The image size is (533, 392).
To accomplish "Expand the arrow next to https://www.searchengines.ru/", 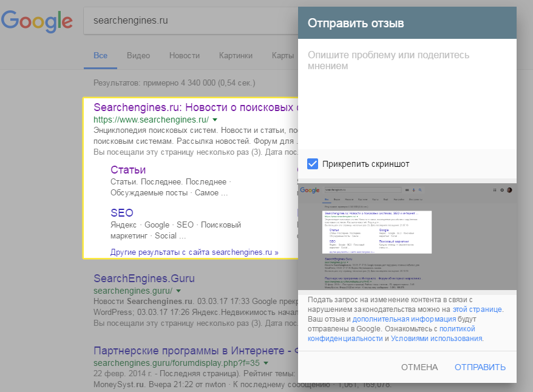I will (x=215, y=120).
